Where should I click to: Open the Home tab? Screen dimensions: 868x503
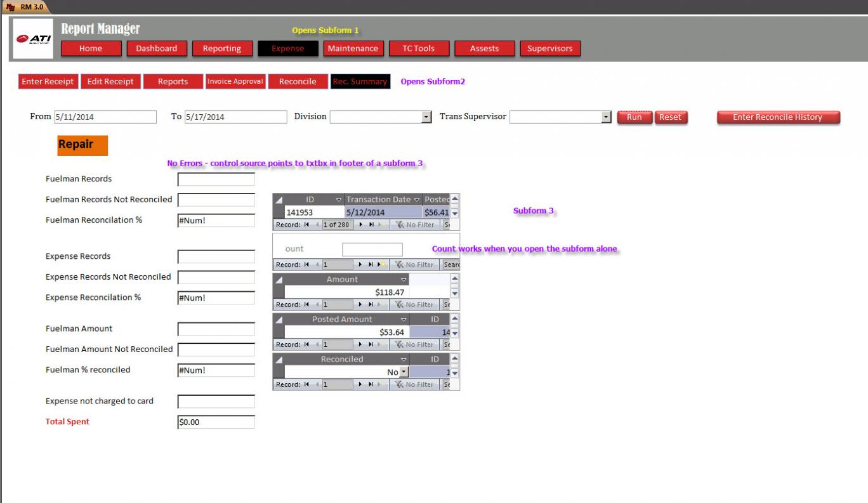tap(91, 49)
